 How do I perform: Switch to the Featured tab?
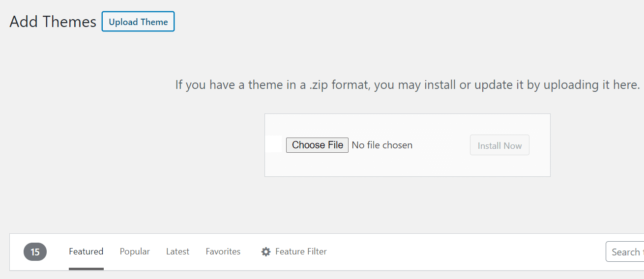point(86,251)
